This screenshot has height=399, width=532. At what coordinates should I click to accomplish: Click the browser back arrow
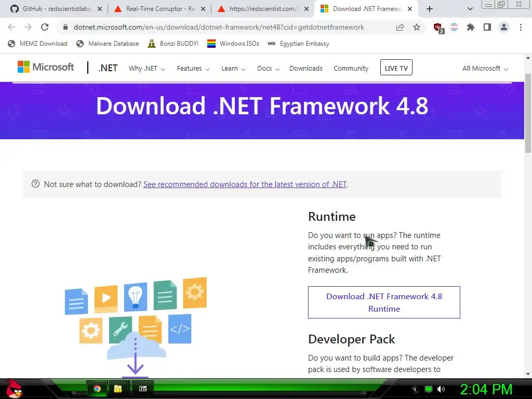pos(11,27)
